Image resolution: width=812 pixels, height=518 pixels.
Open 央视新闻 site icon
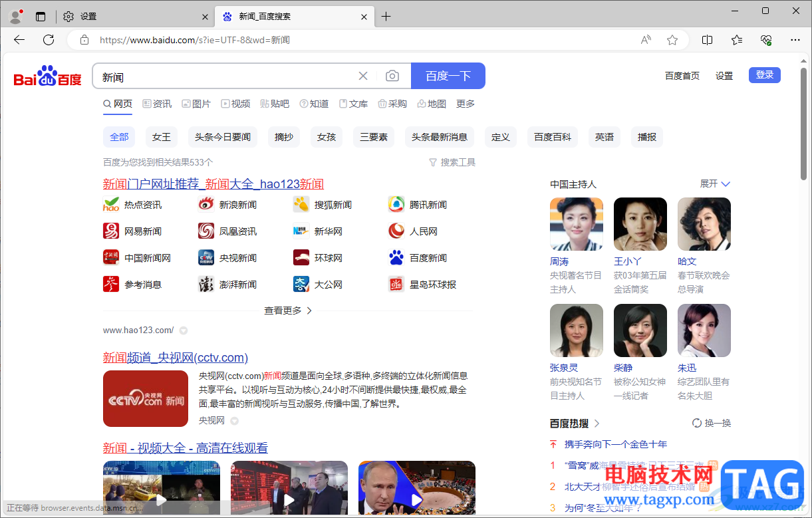(x=206, y=258)
